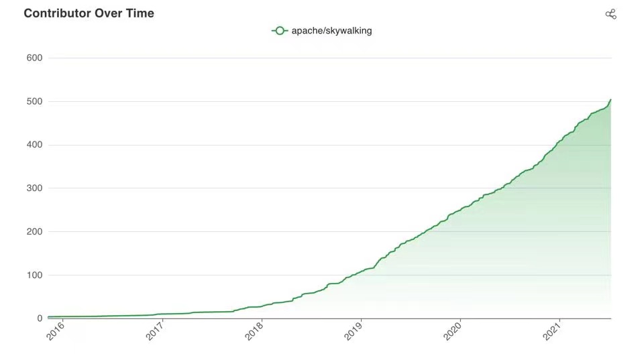This screenshot has height=354, width=644.
Task: Click the line's starting point at far left
Action: point(48,316)
